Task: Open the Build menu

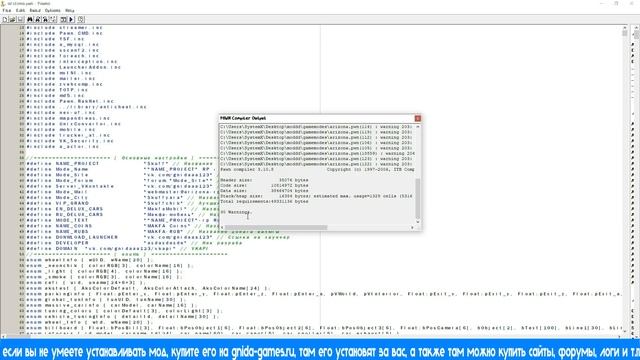Action: click(x=35, y=10)
